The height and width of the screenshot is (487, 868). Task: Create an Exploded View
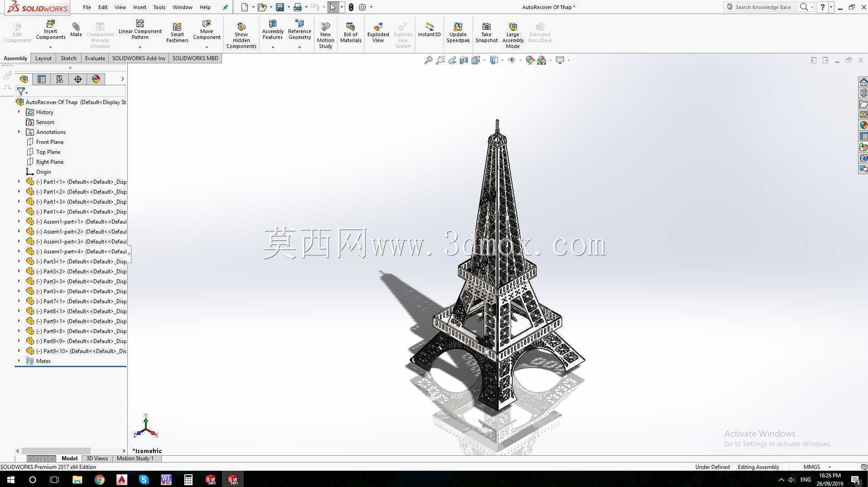click(x=378, y=33)
